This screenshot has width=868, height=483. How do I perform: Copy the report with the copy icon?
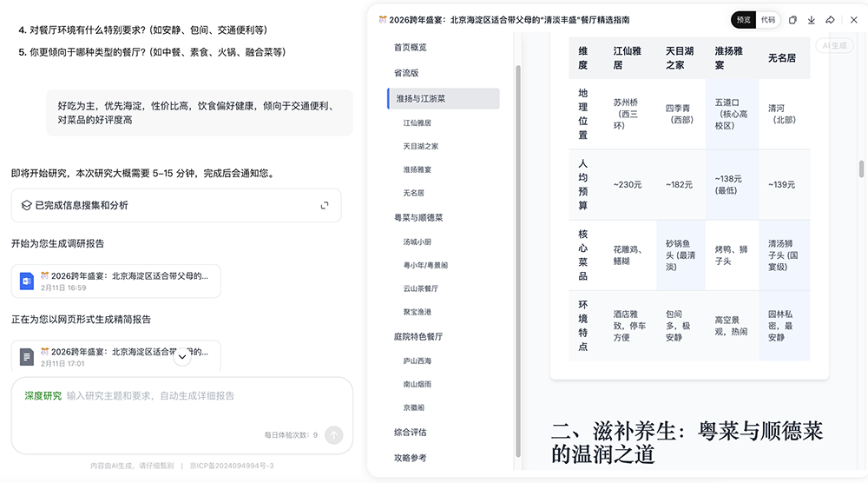pyautogui.click(x=792, y=20)
